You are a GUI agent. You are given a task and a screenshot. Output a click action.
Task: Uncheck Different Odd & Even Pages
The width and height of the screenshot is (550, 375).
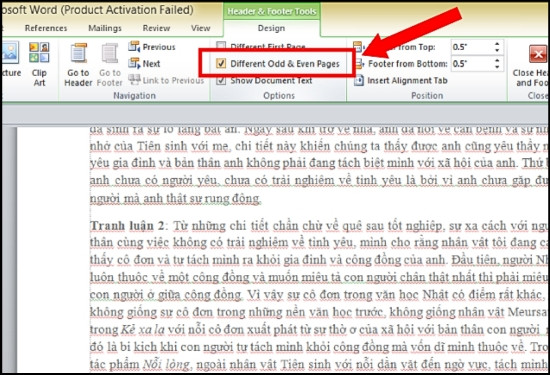pyautogui.click(x=221, y=63)
